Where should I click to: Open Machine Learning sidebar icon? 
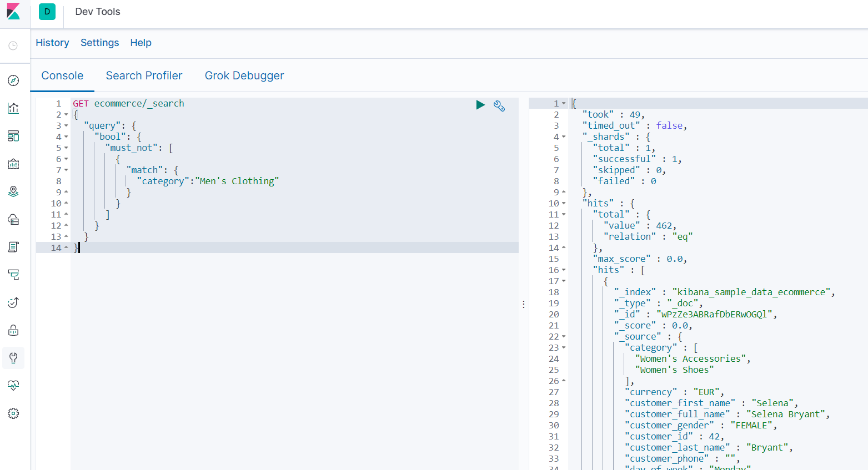(x=13, y=219)
